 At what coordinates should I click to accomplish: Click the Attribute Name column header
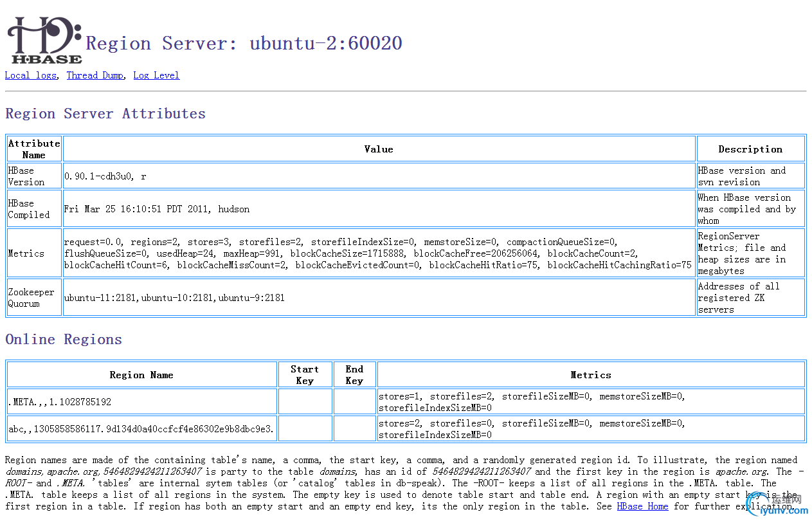click(34, 149)
